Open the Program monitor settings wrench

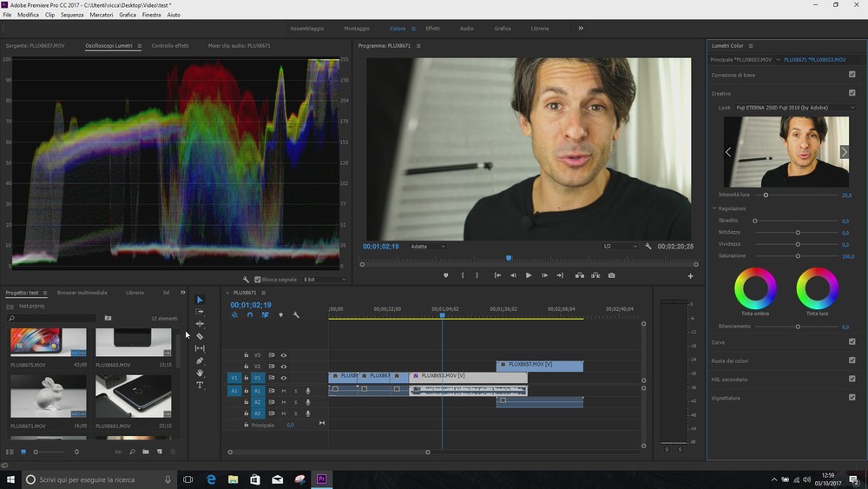click(648, 247)
